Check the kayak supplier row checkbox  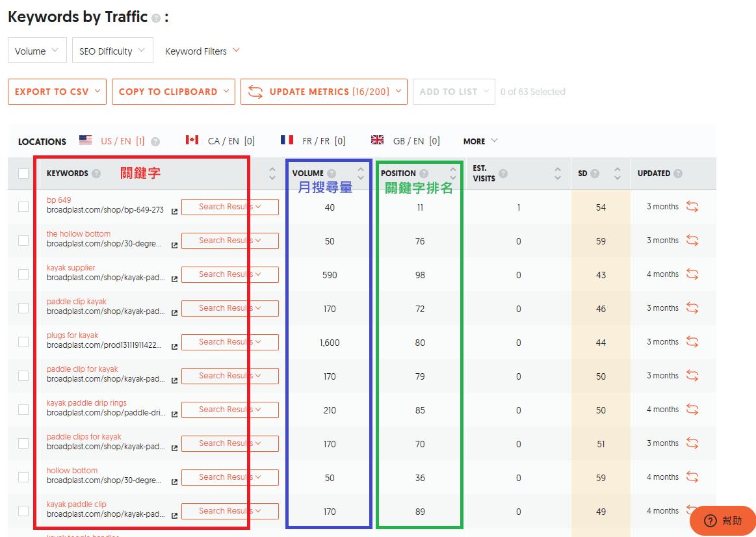coord(23,274)
